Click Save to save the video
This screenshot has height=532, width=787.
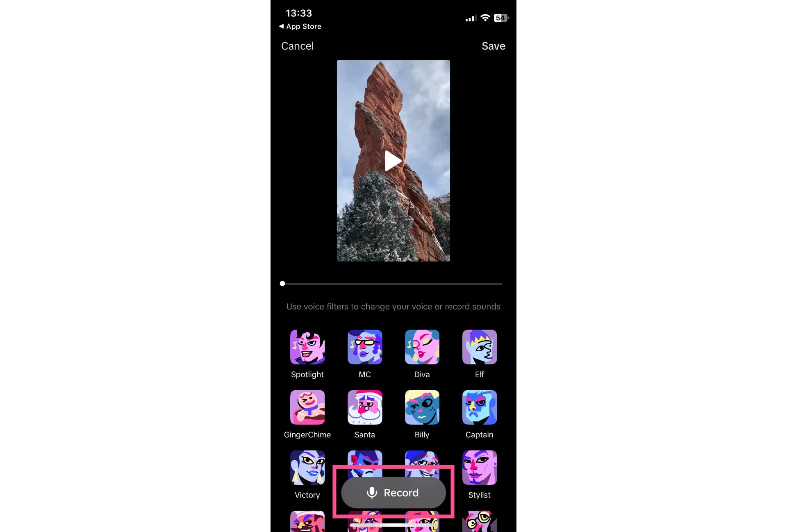pyautogui.click(x=493, y=46)
